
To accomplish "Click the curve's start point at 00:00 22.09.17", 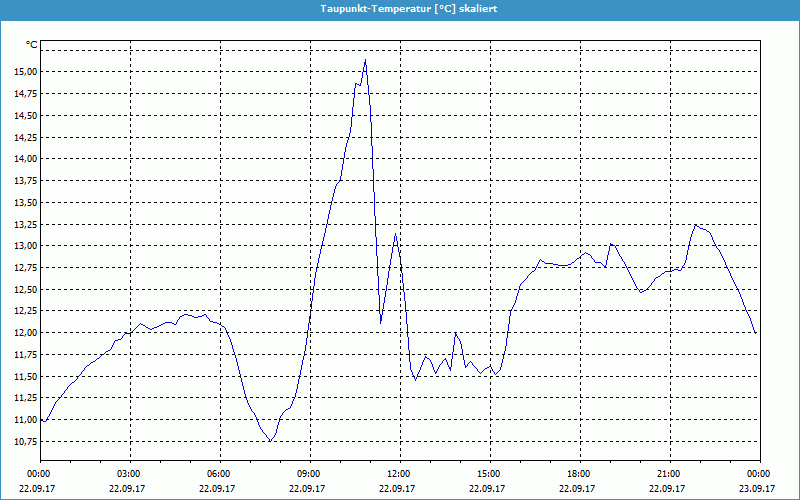I will point(41,420).
